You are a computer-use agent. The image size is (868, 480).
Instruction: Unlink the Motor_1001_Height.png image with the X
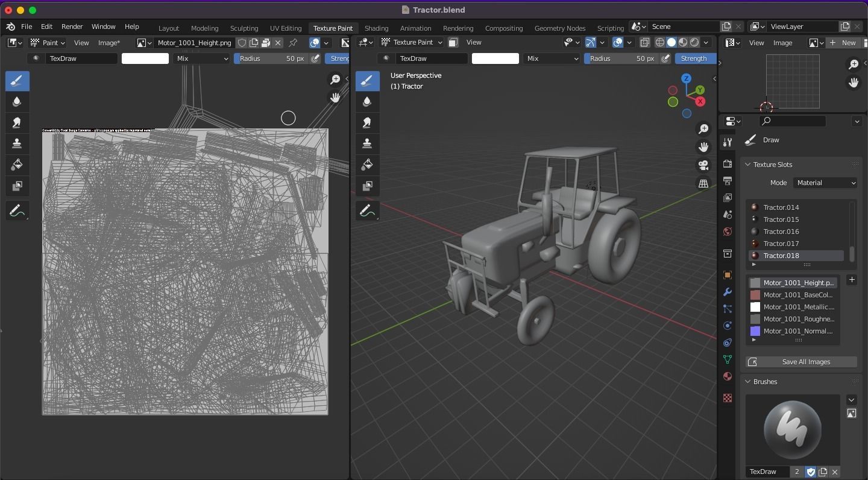click(x=278, y=43)
